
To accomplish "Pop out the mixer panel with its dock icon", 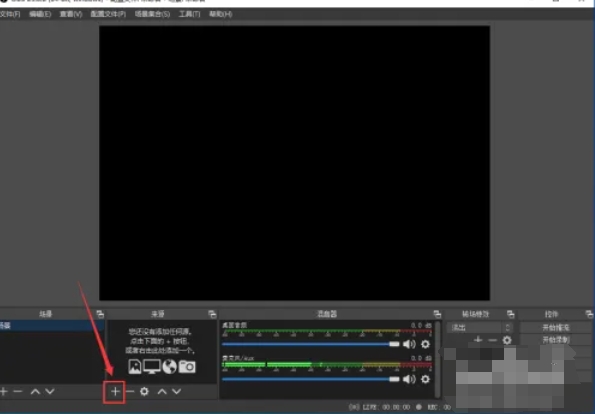I will 437,314.
